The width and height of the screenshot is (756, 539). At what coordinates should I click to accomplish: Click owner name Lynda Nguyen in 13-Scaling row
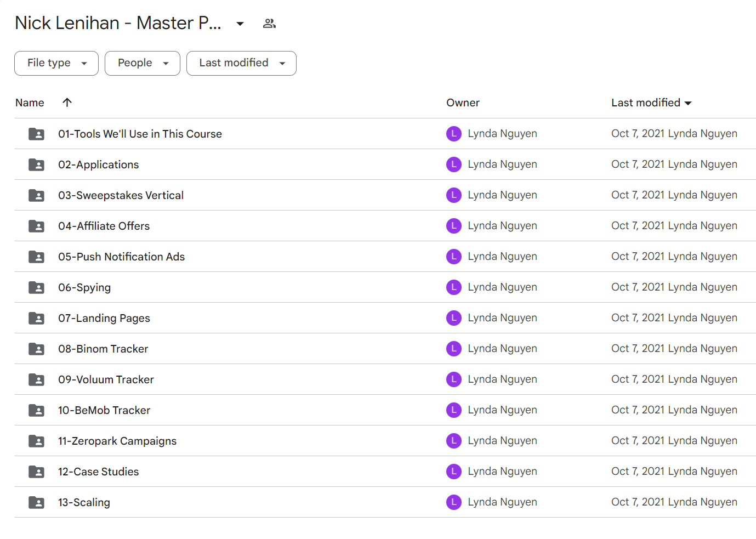click(502, 502)
